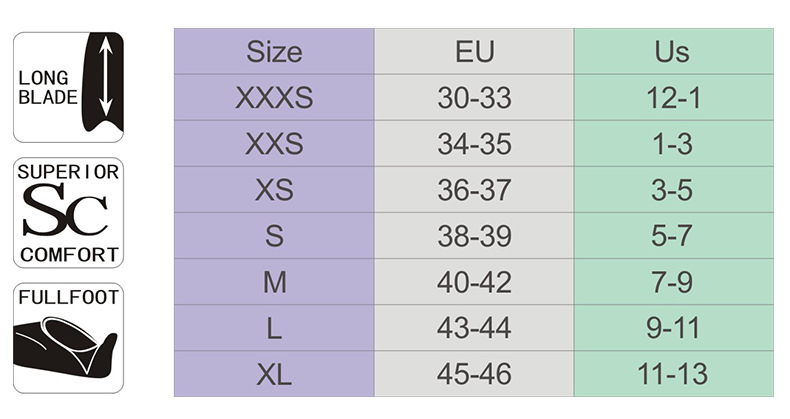The width and height of the screenshot is (790, 419).
Task: Select the XXXS size cell
Action: [x=274, y=98]
